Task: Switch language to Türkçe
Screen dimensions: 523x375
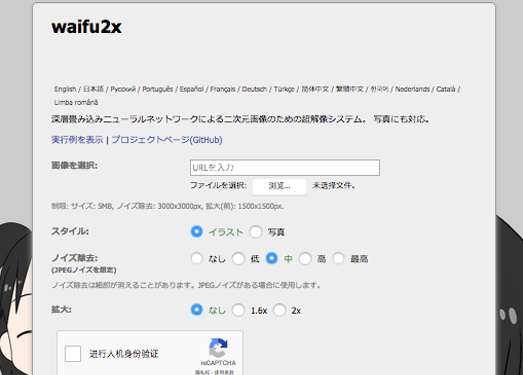Action: pyautogui.click(x=284, y=89)
